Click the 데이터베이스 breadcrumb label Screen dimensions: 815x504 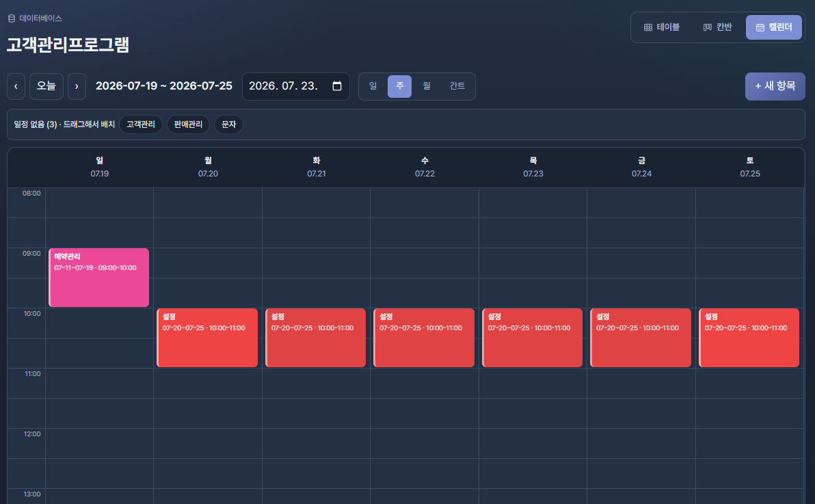[40, 18]
